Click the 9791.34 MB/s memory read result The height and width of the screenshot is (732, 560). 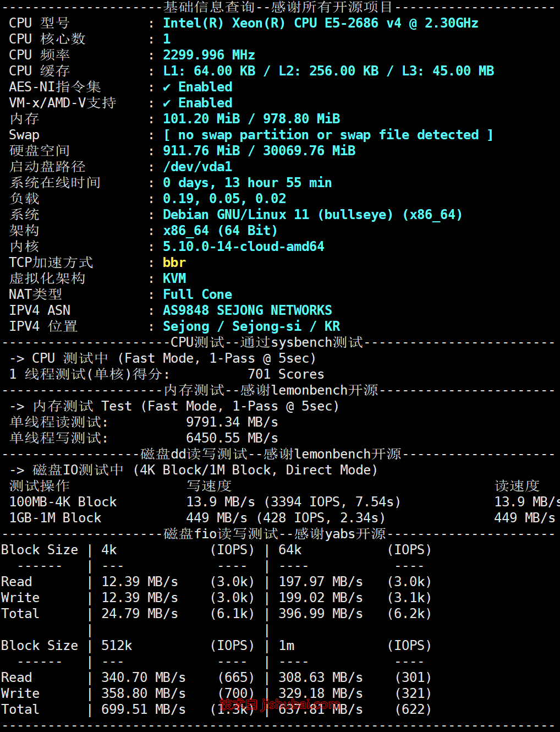point(232,422)
